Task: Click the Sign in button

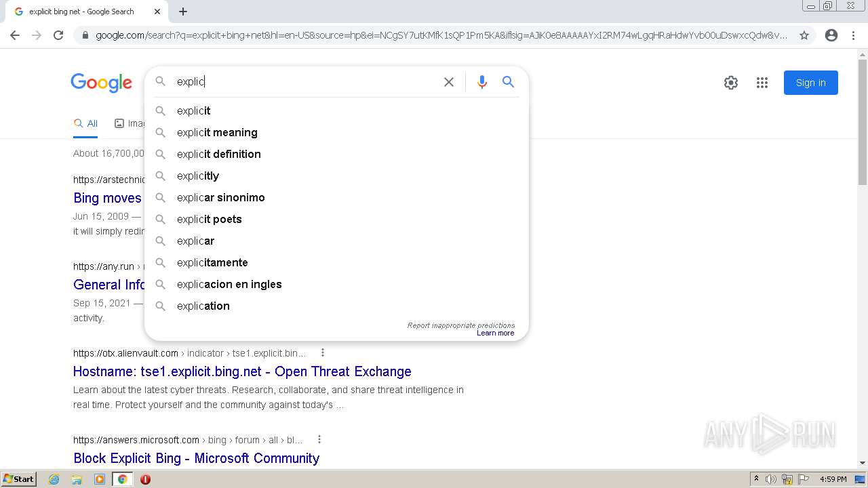Action: coord(811,83)
